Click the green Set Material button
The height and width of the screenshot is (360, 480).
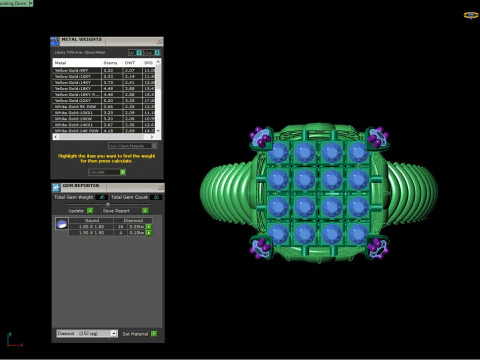pos(154,334)
